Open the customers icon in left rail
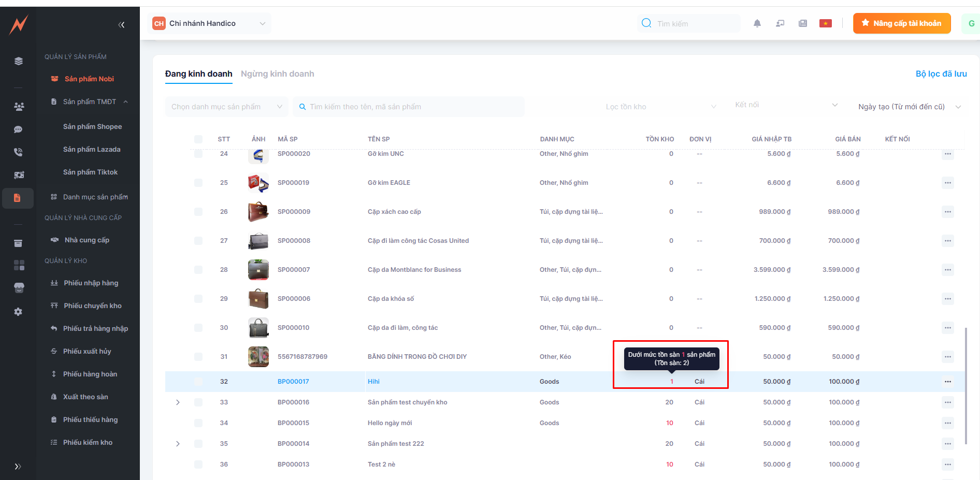Screen dimensions: 980x480 [x=19, y=107]
